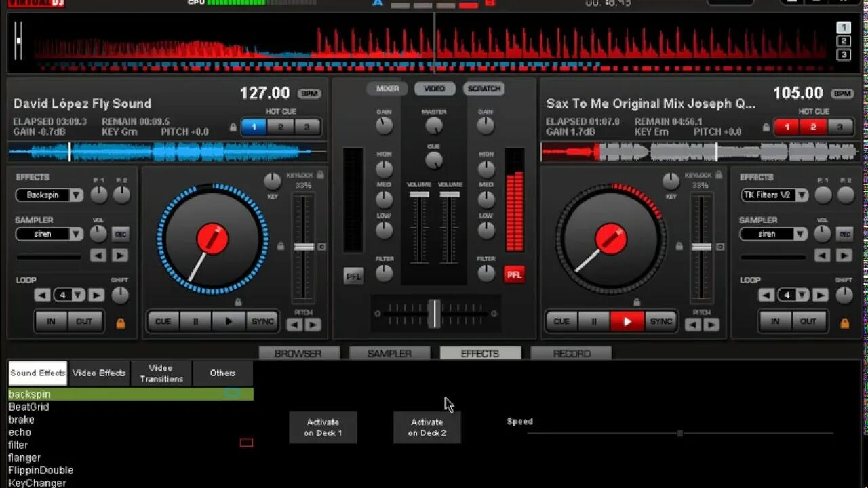
Task: Play the right deck track
Action: pyautogui.click(x=627, y=321)
